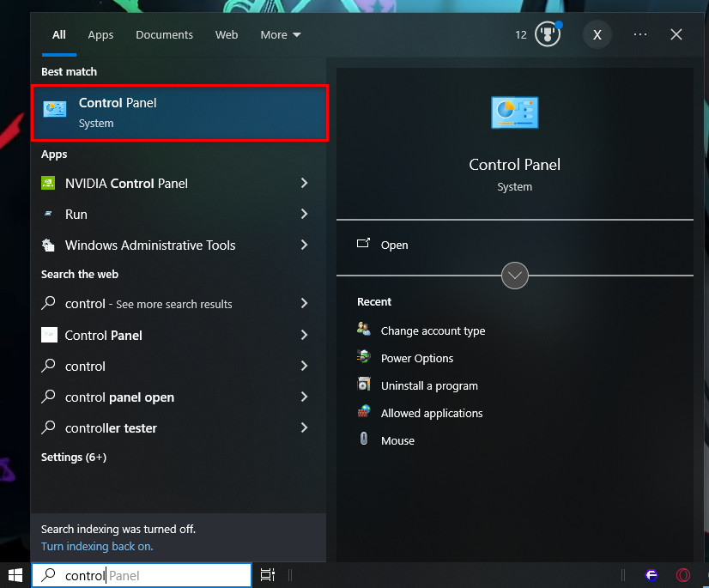Viewport: 709px width, 588px height.
Task: Click magnifier icon beside 'controller tester'
Action: tap(48, 427)
